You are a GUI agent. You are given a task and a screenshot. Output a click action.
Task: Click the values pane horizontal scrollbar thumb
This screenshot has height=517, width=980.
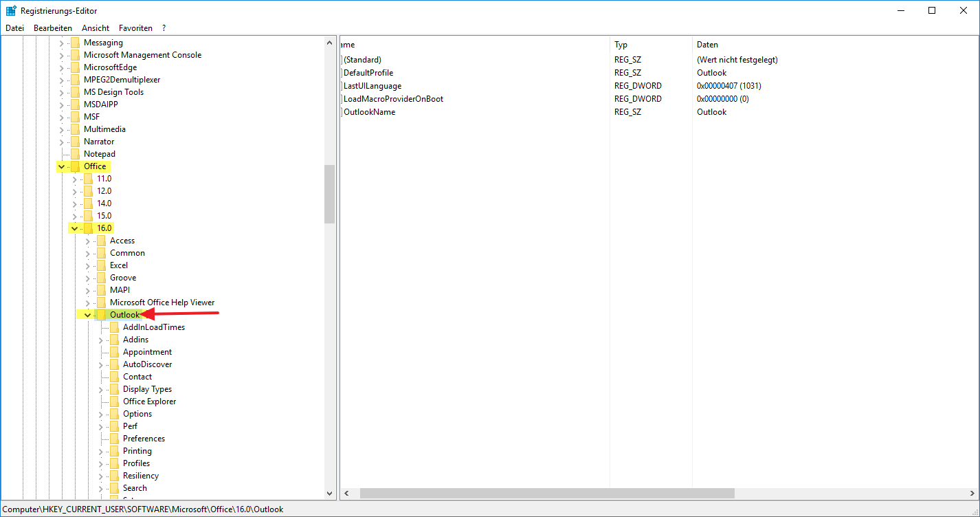point(547,494)
